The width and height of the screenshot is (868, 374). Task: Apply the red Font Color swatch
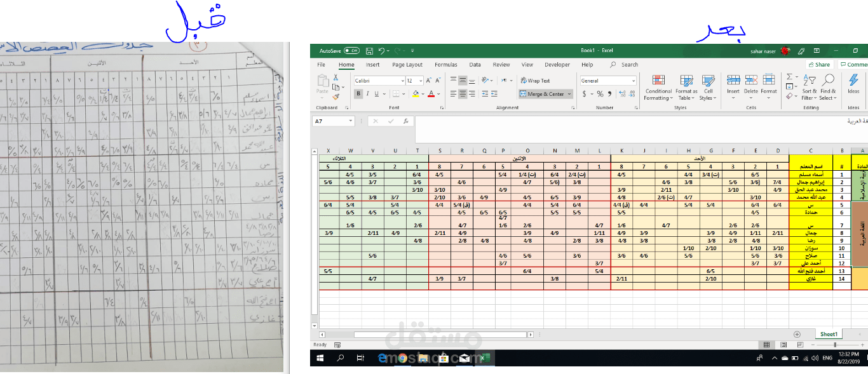(431, 94)
